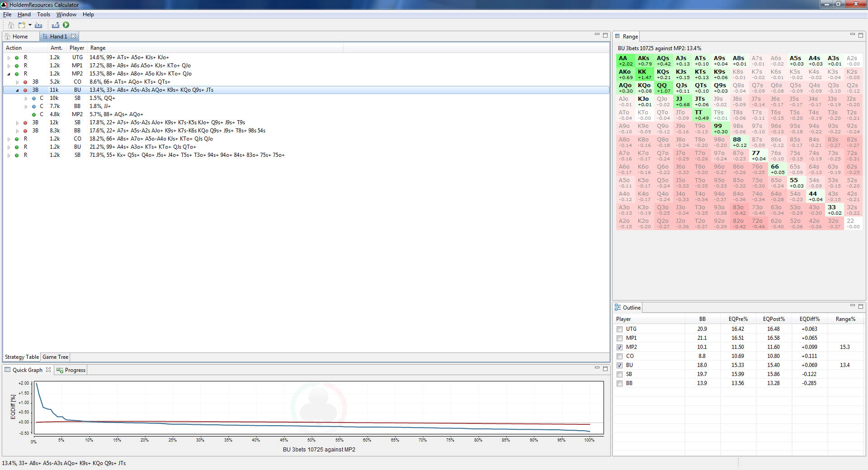Expand the UTG raise 1.2k row
The image size is (868, 470).
pos(9,58)
